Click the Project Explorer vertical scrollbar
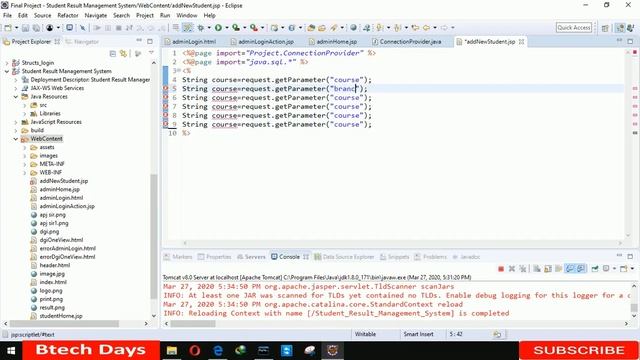The height and width of the screenshot is (360, 640). pos(153,236)
